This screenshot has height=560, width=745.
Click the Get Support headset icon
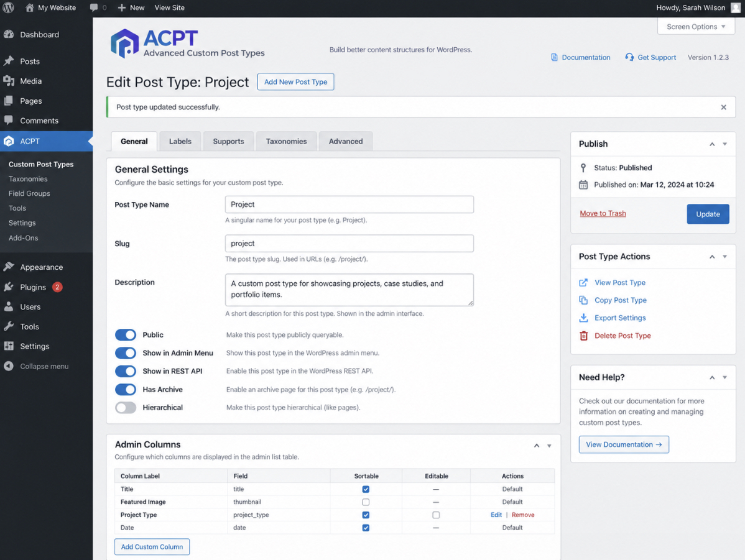[x=629, y=57]
